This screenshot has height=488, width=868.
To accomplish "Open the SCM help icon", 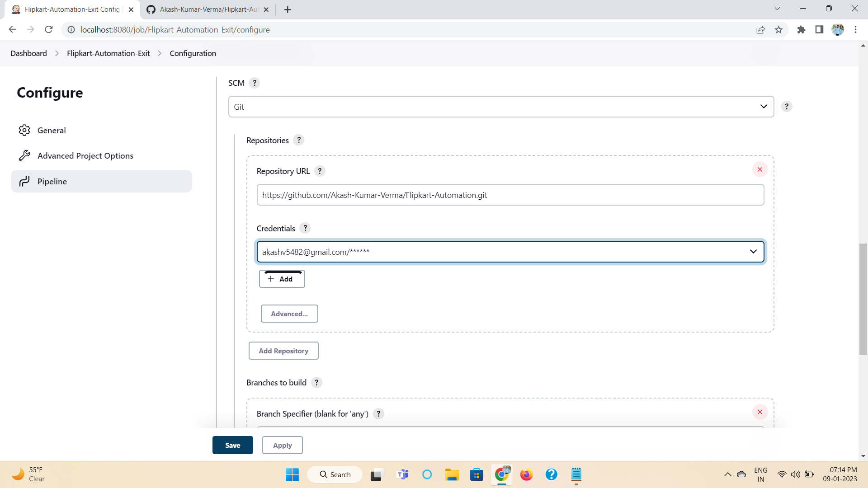I will click(x=255, y=83).
